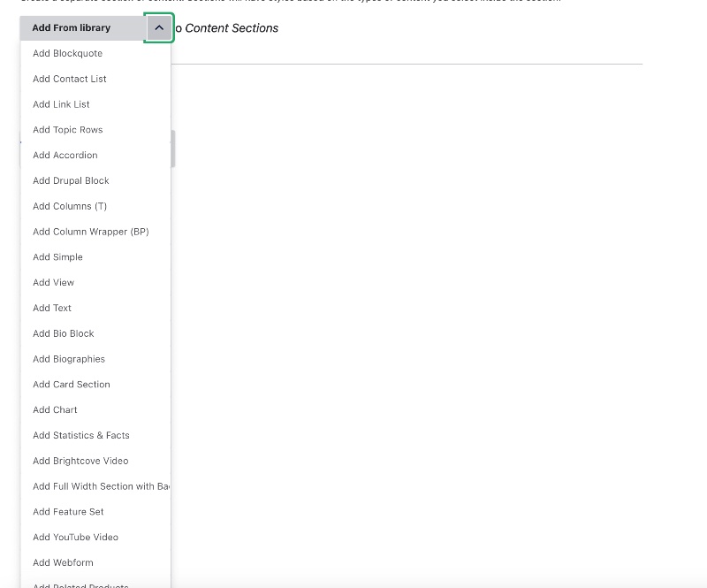
Task: Select Add Blockquote from the menu
Action: [x=67, y=53]
